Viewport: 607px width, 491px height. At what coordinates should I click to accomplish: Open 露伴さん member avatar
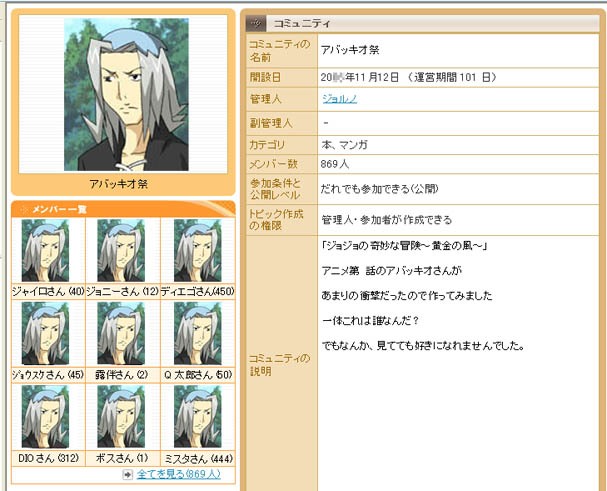(121, 334)
